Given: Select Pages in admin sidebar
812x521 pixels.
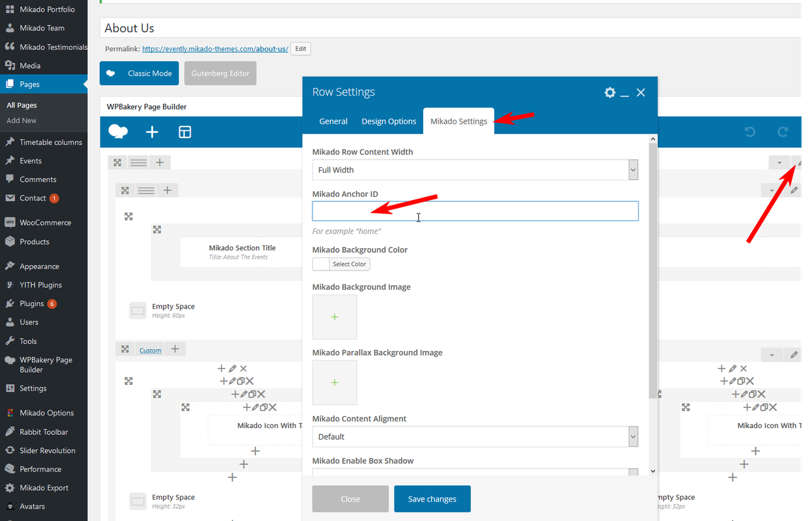Looking at the screenshot, I should 44,84.
